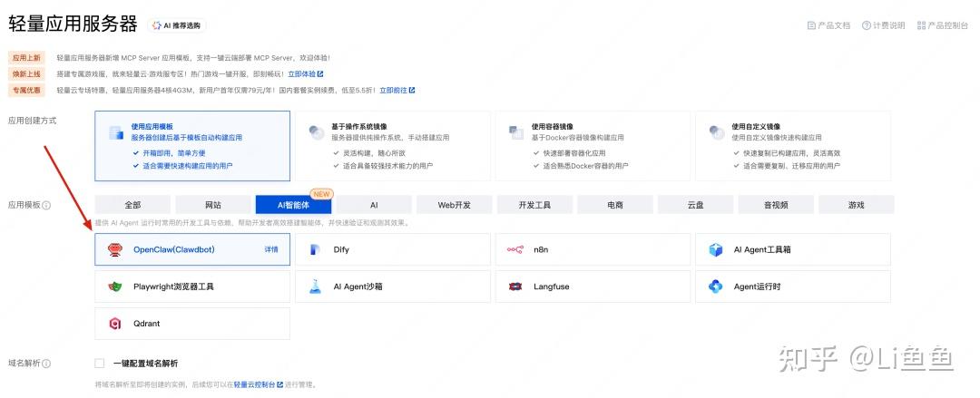
Task: Switch to the 游戏 template tab
Action: [x=857, y=205]
